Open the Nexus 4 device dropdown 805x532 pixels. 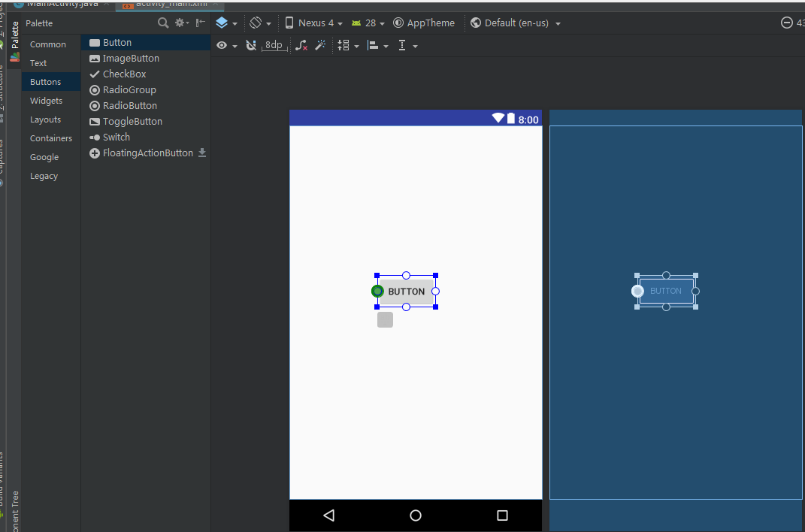click(x=313, y=23)
